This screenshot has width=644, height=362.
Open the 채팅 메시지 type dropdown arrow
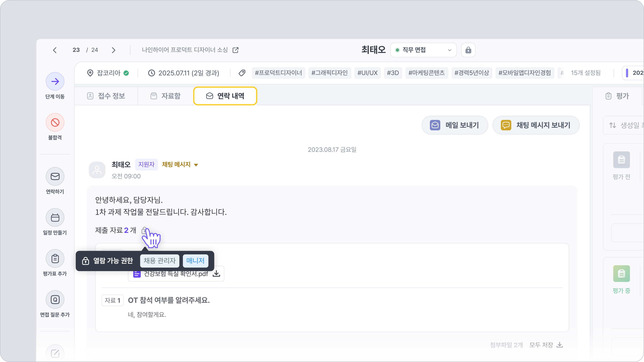pos(196,165)
